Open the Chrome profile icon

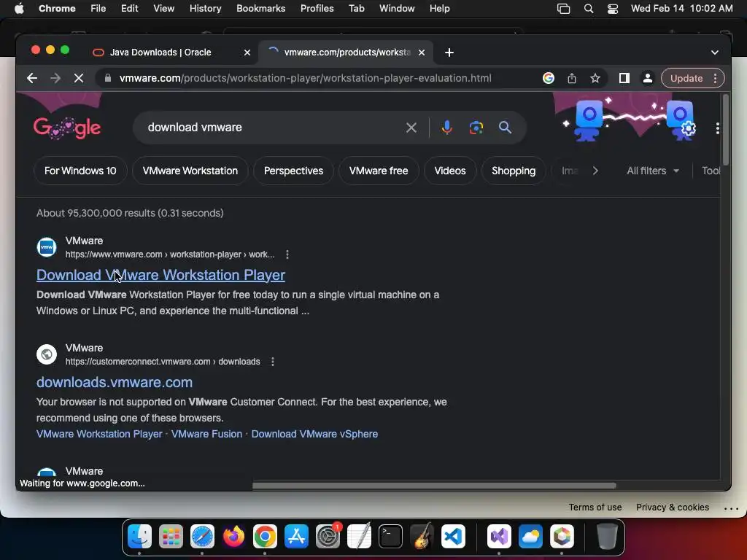click(x=648, y=78)
